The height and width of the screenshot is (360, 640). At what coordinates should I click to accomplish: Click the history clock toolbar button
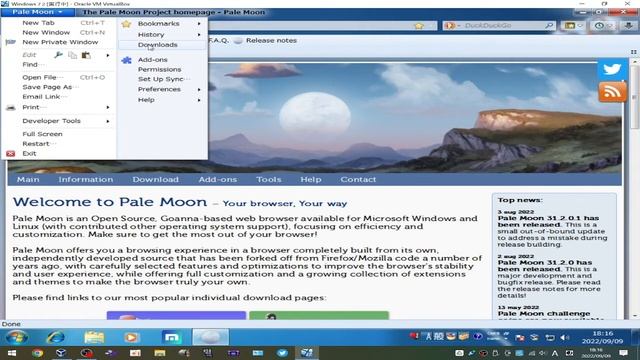point(599,26)
